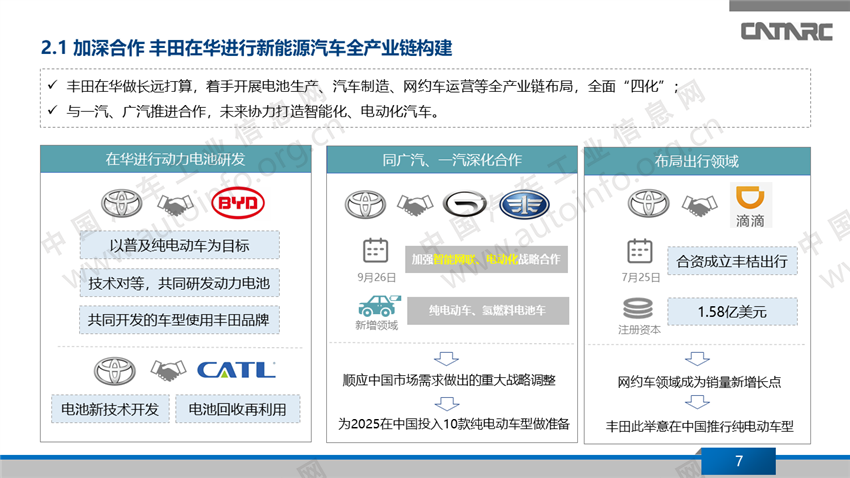Click the 1.58亿美元 box
This screenshot has width=850, height=478.
coord(732,312)
